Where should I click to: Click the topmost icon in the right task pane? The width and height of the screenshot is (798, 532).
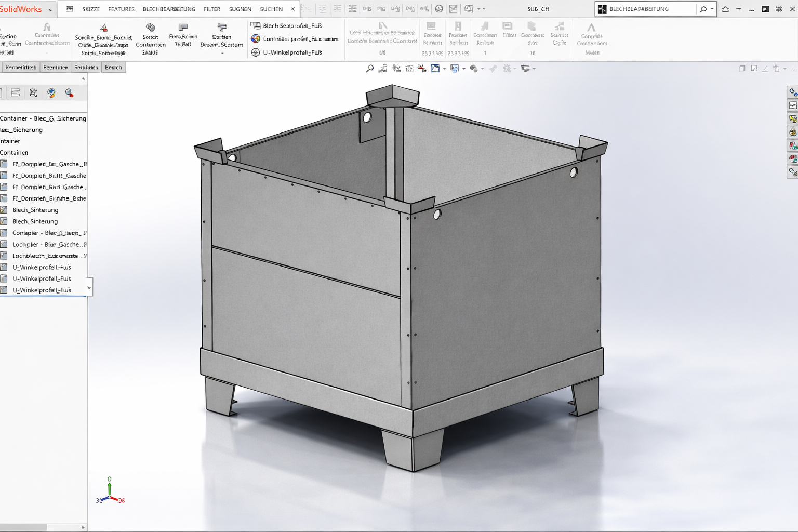click(793, 92)
